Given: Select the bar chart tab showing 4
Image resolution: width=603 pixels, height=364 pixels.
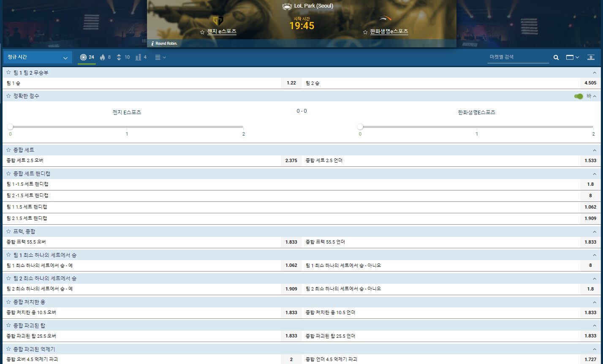Looking at the screenshot, I should click(x=141, y=57).
